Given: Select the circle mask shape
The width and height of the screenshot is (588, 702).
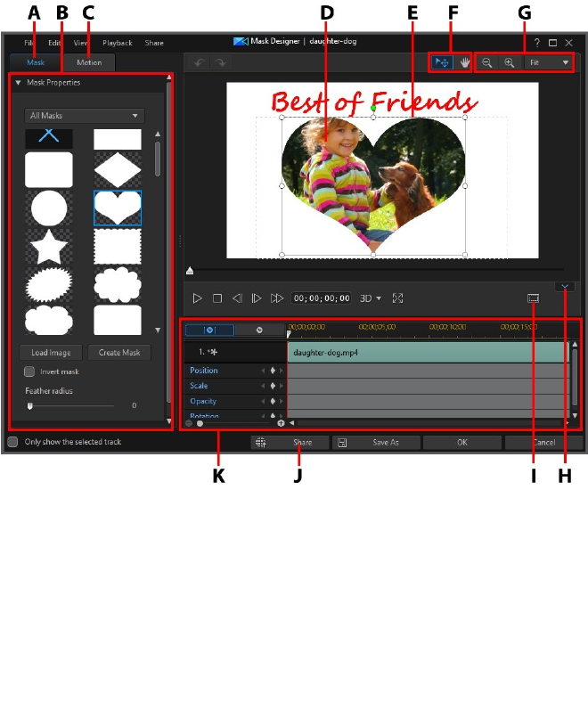Looking at the screenshot, I should pos(49,208).
